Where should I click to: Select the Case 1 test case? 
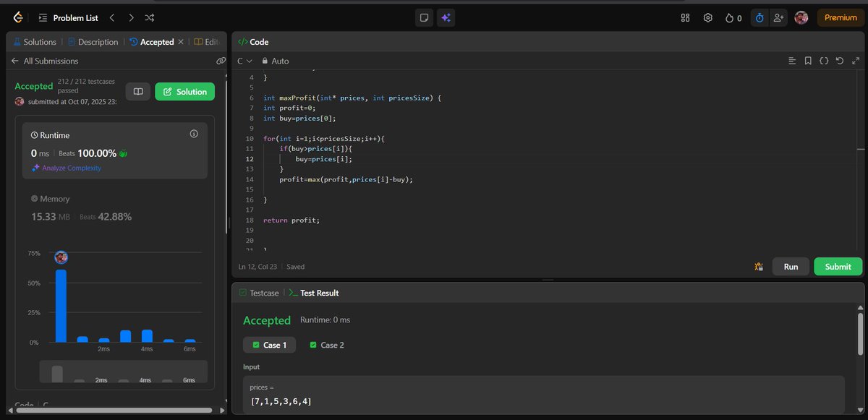pyautogui.click(x=269, y=345)
